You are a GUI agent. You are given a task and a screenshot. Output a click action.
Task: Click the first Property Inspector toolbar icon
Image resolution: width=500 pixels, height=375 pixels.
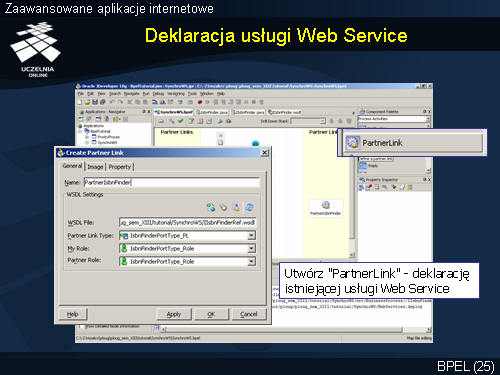pyautogui.click(x=361, y=187)
